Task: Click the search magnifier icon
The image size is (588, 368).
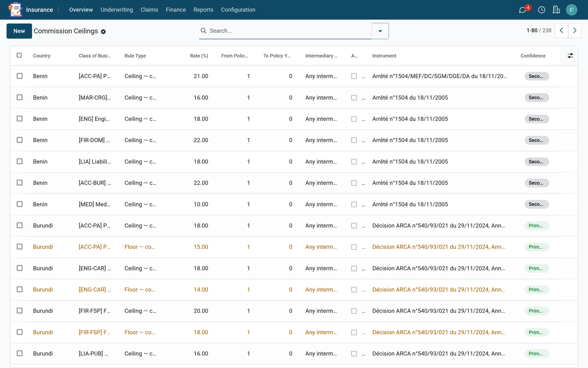Action: (203, 31)
